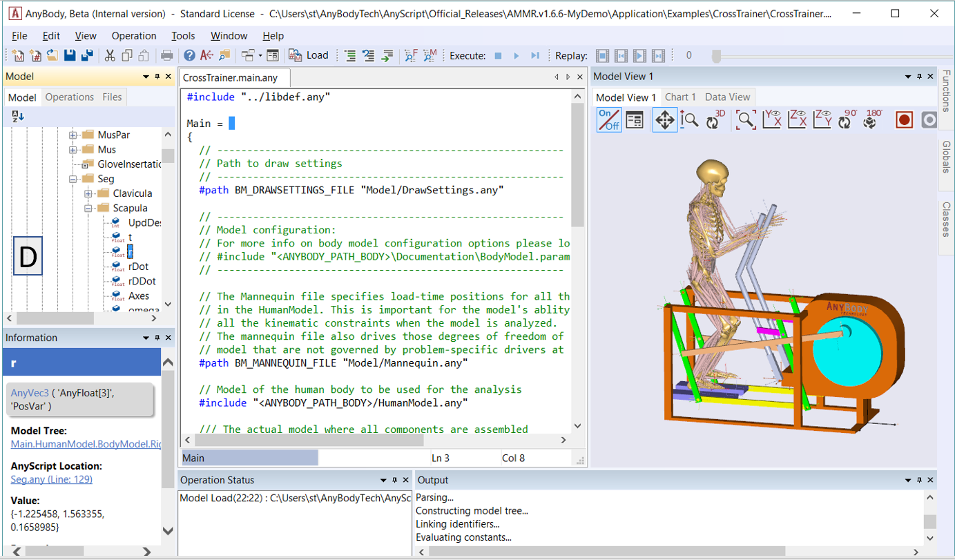Viewport: 955px width, 560px height.
Task: Set view to the ZX plane
Action: (798, 120)
